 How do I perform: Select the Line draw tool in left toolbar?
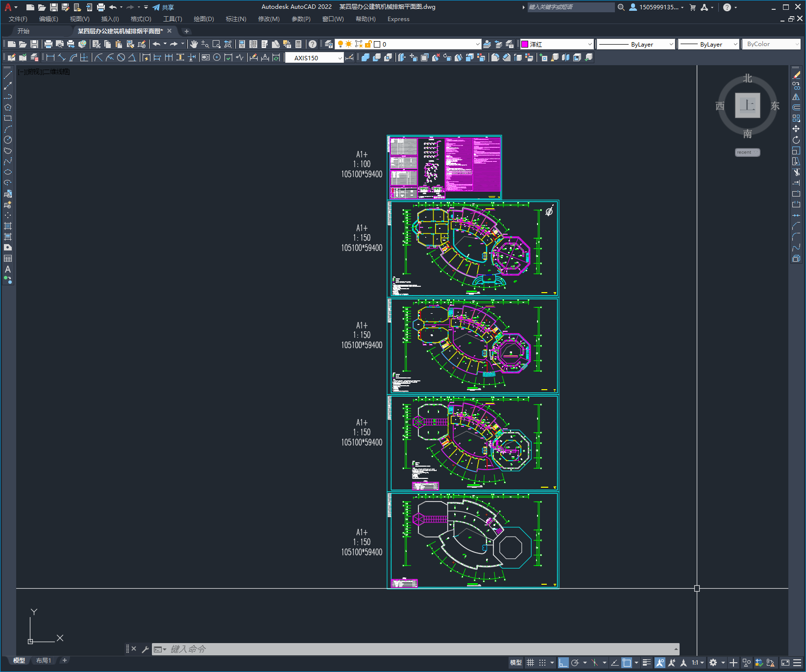(8, 75)
